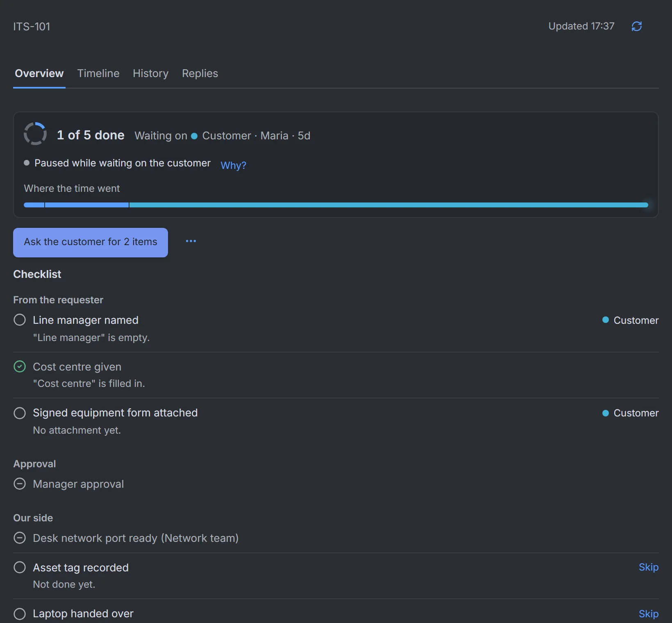672x623 pixels.
Task: Click the long cyan segment of time bar
Action: pyautogui.click(x=389, y=205)
